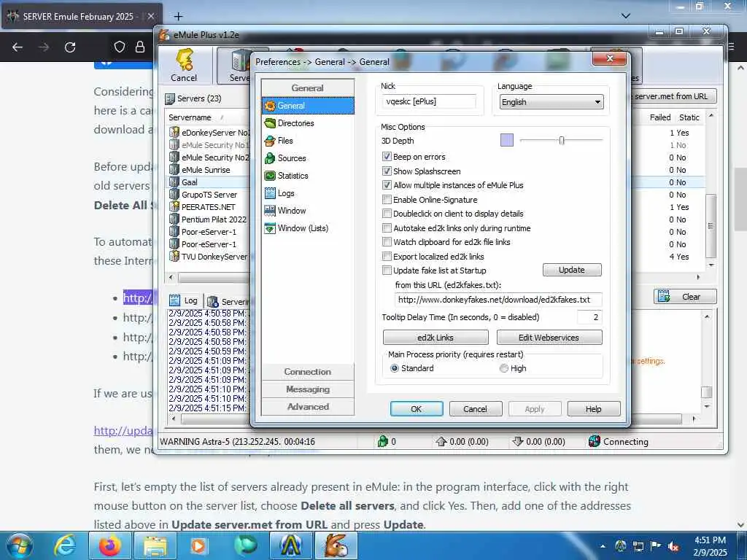Image resolution: width=747 pixels, height=560 pixels.
Task: Click Help in Preferences dialog
Action: click(594, 408)
